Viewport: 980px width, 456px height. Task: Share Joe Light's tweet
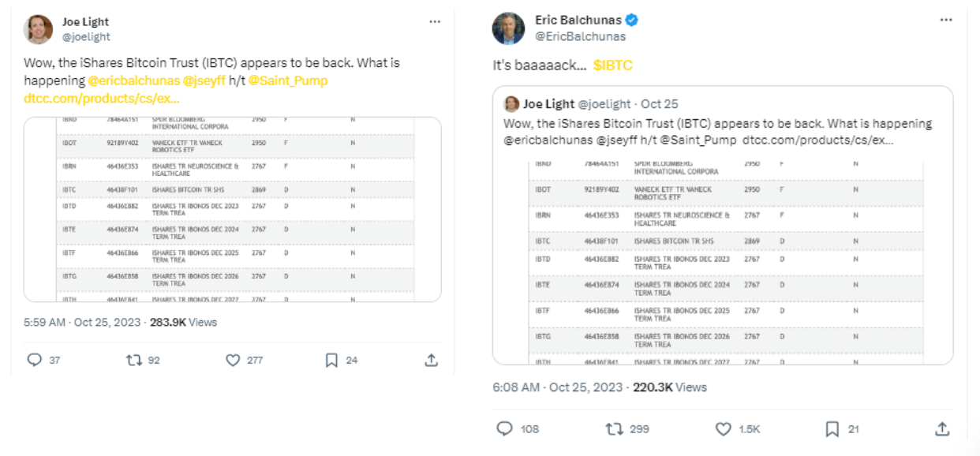(431, 360)
